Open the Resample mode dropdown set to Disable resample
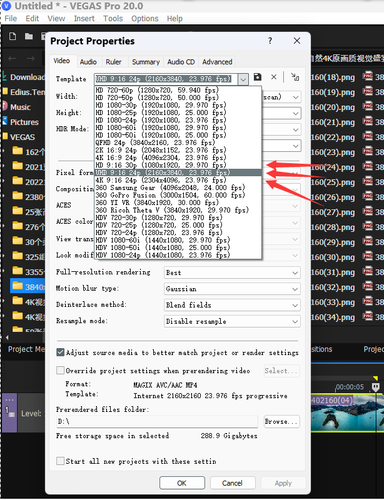The width and height of the screenshot is (384, 500). 232,321
